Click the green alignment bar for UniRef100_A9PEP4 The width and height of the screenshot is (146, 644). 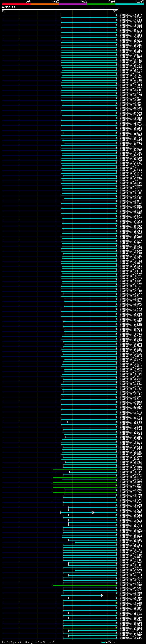coord(85,469)
